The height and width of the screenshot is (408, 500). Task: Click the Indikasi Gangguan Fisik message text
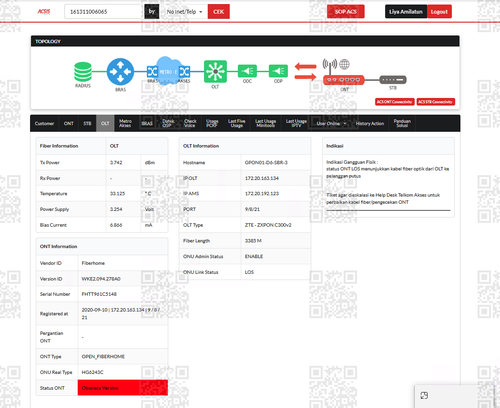(388, 169)
